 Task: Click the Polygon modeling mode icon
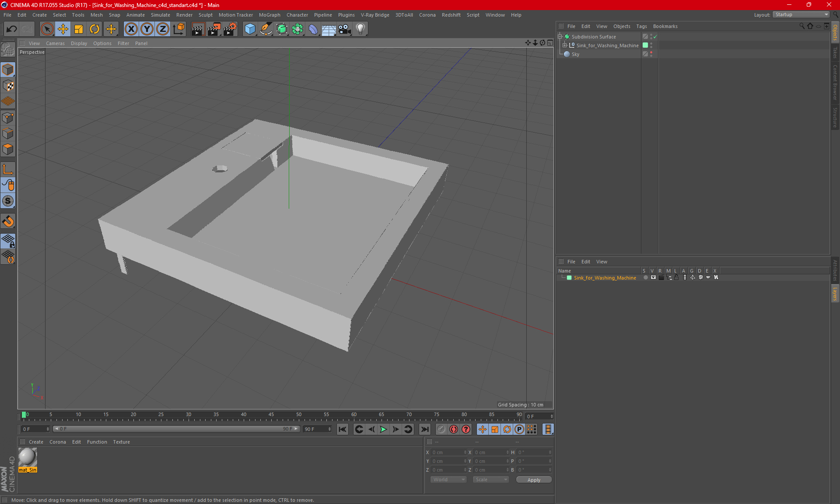point(8,150)
